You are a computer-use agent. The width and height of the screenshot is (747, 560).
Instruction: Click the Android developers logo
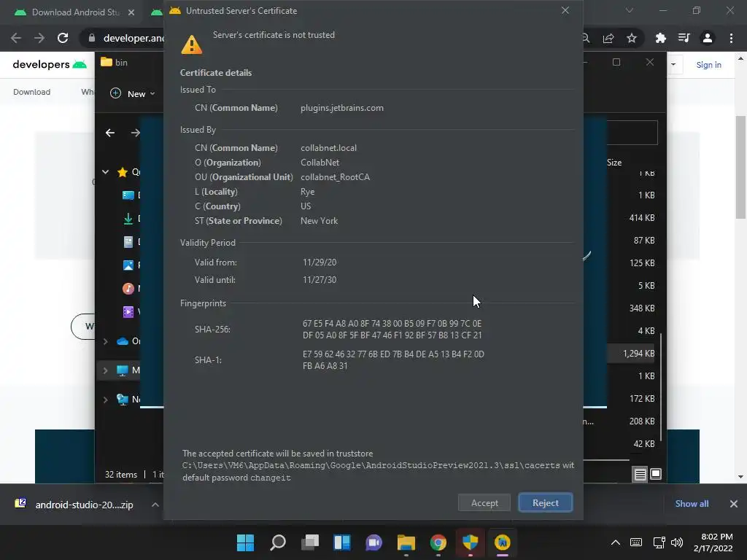coord(50,64)
